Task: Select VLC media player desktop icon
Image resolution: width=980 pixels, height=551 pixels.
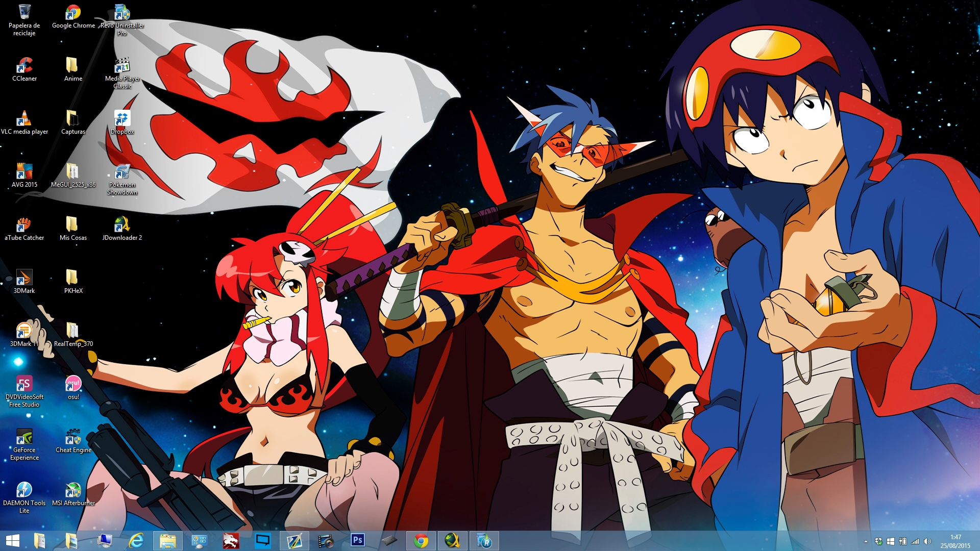Action: (24, 123)
